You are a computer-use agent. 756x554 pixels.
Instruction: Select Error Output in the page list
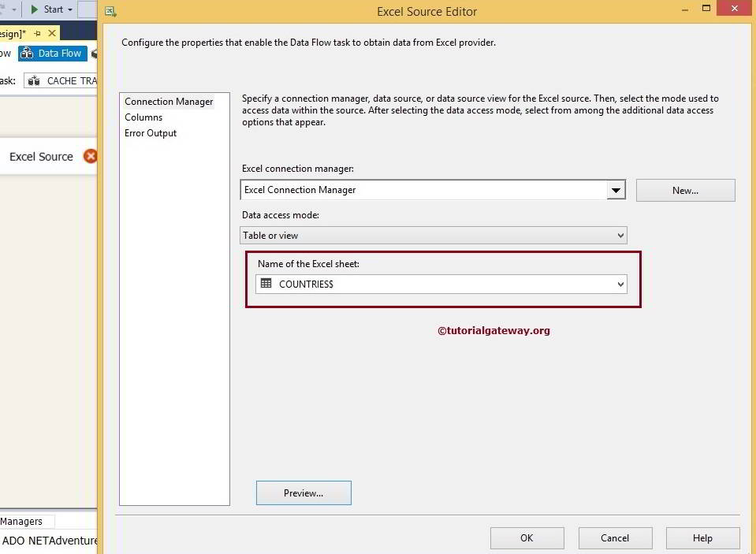(150, 132)
